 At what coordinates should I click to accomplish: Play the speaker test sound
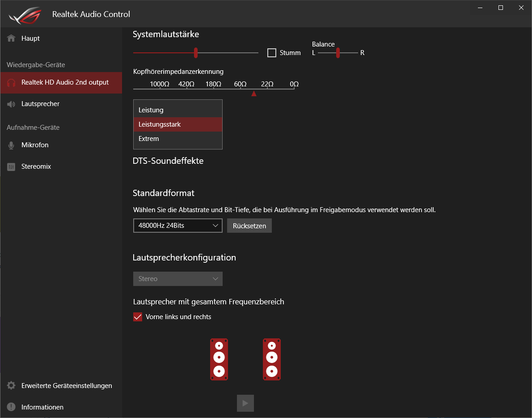click(245, 403)
